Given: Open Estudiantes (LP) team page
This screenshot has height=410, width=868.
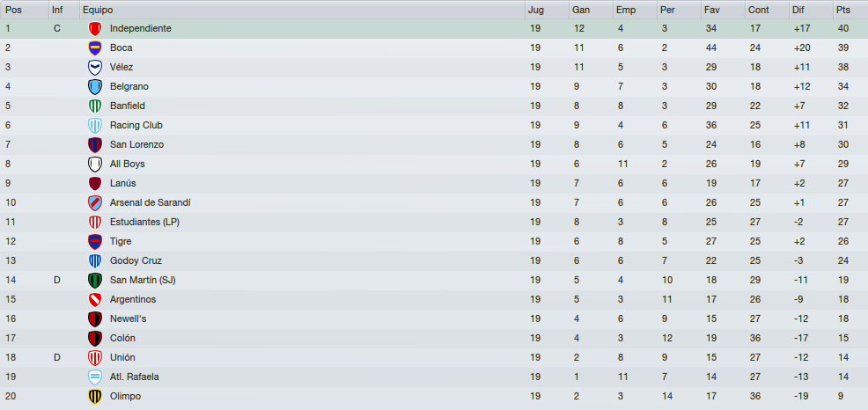Looking at the screenshot, I should pyautogui.click(x=144, y=222).
